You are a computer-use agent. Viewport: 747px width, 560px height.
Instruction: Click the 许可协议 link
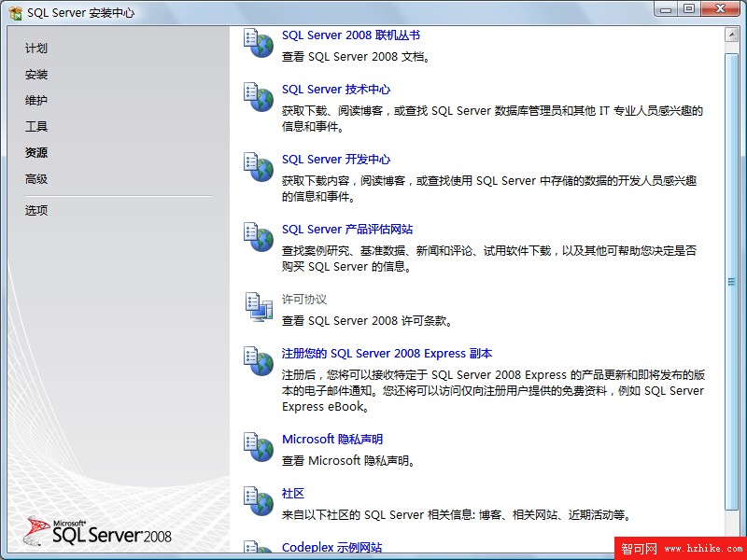(x=304, y=299)
